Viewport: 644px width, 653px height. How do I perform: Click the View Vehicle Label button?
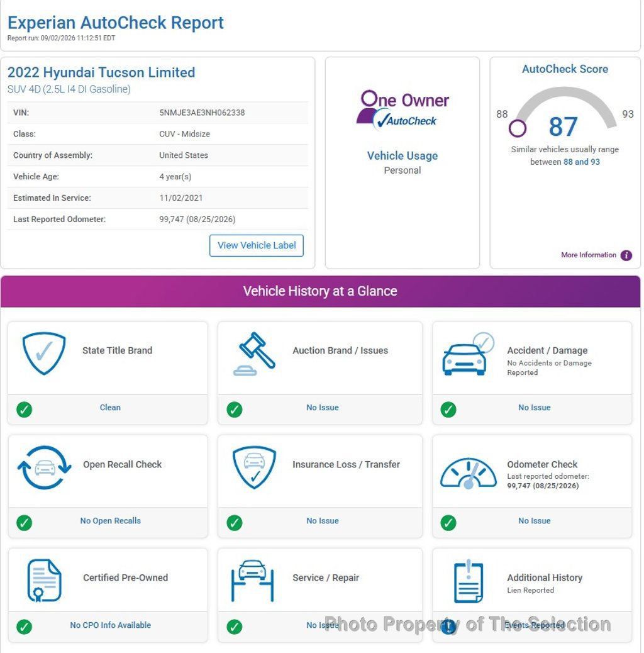(257, 245)
